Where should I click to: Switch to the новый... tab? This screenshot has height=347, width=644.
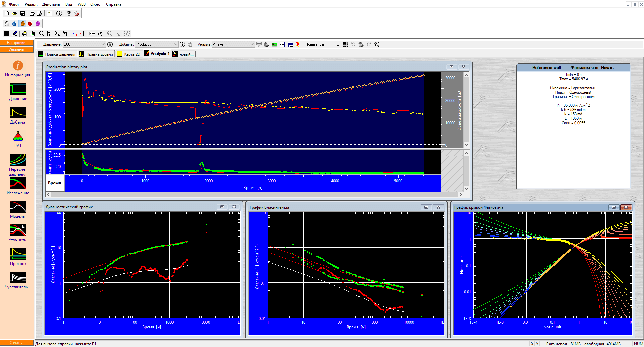tap(183, 54)
